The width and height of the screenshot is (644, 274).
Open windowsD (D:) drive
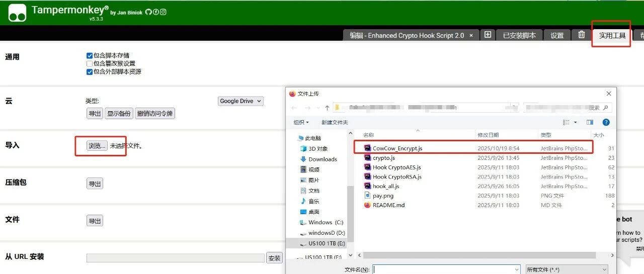click(x=322, y=233)
